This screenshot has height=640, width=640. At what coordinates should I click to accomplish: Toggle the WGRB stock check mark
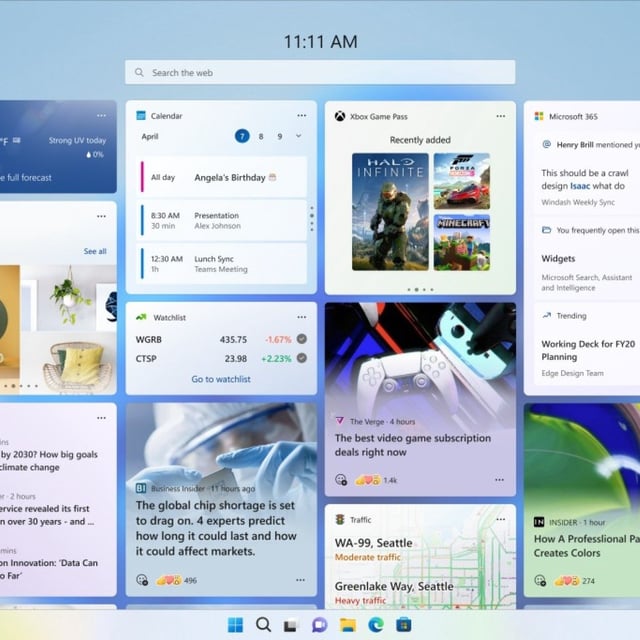click(x=302, y=339)
